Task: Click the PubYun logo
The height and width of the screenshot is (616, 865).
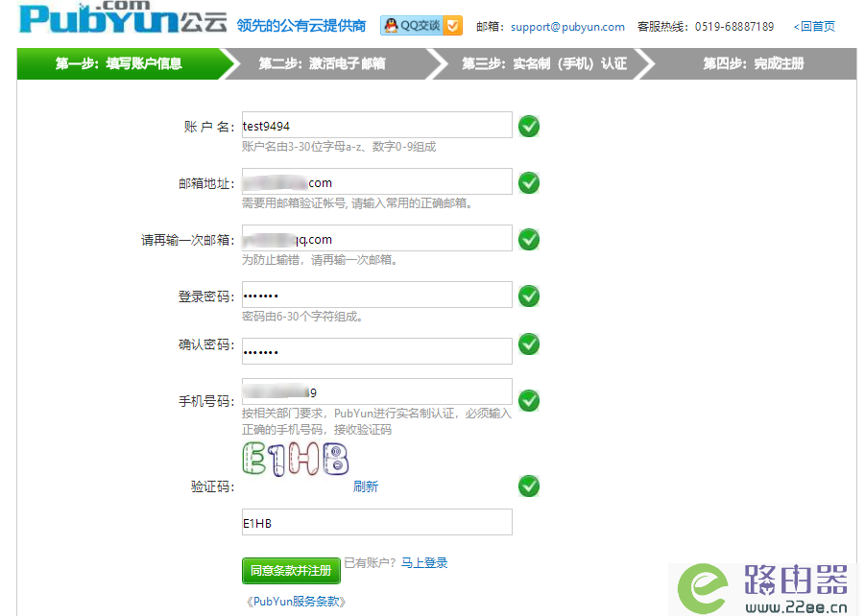Action: coord(123,17)
